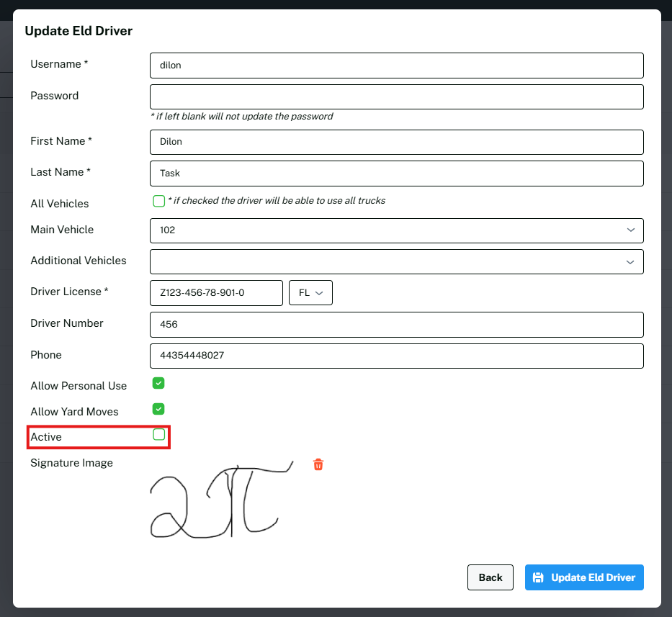Focus the Driver License number field
The width and height of the screenshot is (672, 617).
tap(216, 293)
